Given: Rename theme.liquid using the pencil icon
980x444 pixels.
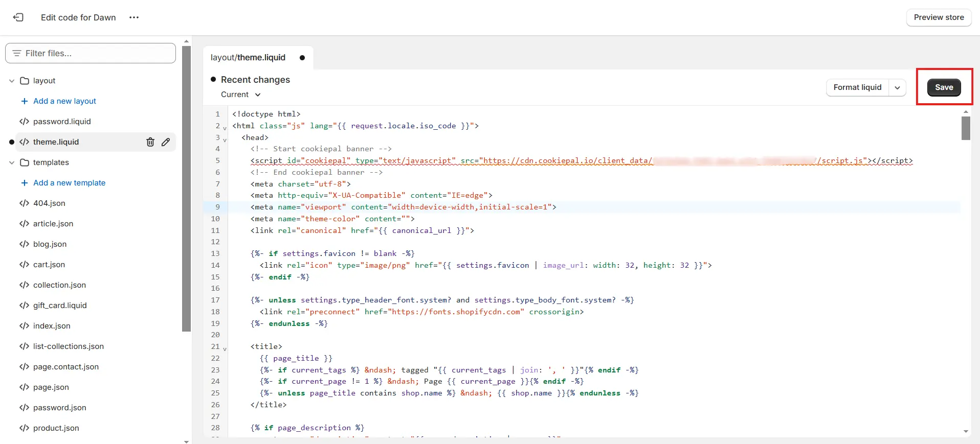Looking at the screenshot, I should point(166,142).
